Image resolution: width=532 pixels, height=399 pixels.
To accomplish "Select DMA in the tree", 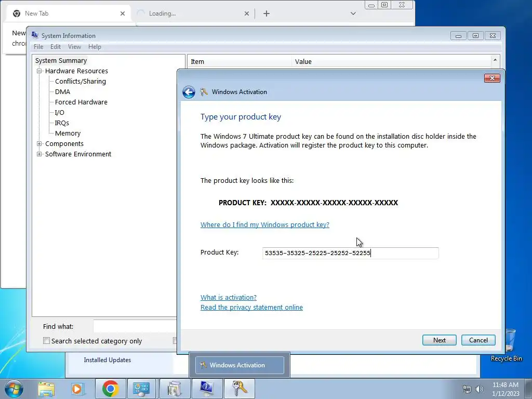I will pos(62,91).
